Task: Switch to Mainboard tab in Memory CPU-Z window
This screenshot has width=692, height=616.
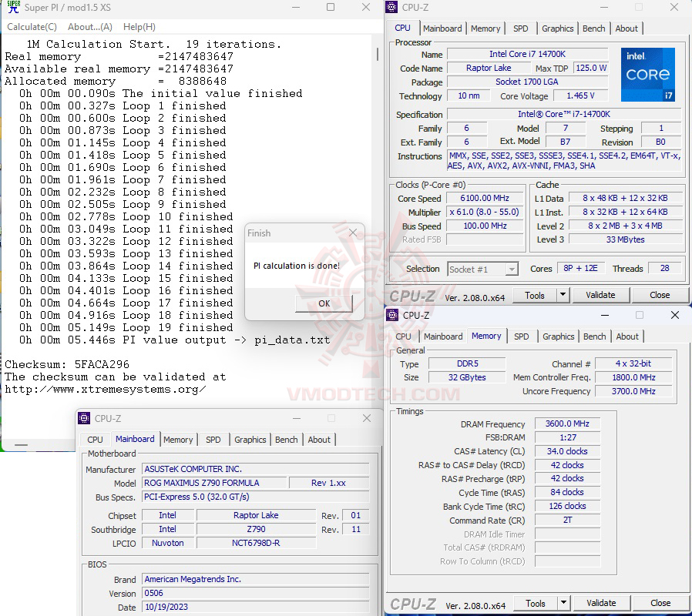Action: pyautogui.click(x=443, y=336)
